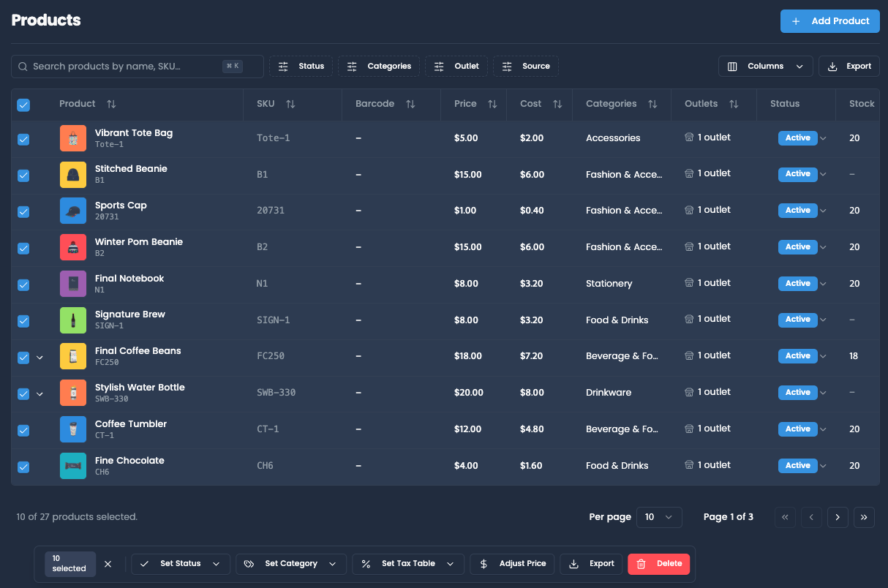Click the $7.20 cost cell
This screenshot has width=888, height=588.
532,356
